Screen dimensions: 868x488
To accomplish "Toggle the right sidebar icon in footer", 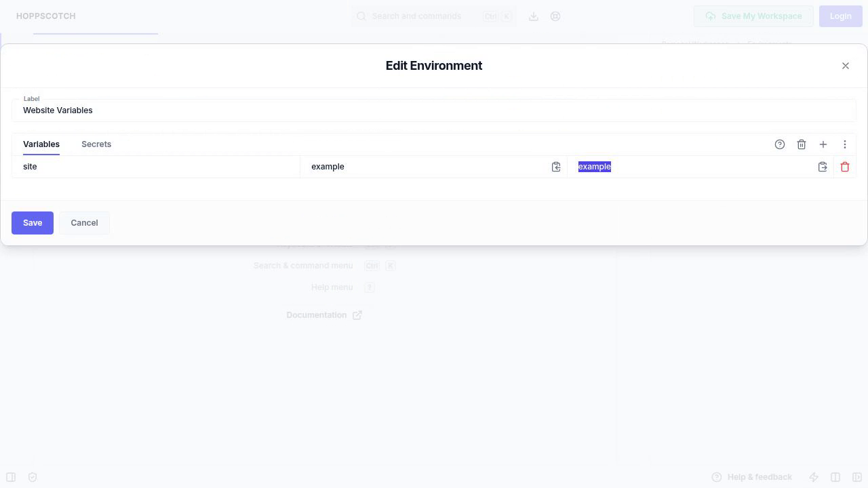I will tap(857, 477).
